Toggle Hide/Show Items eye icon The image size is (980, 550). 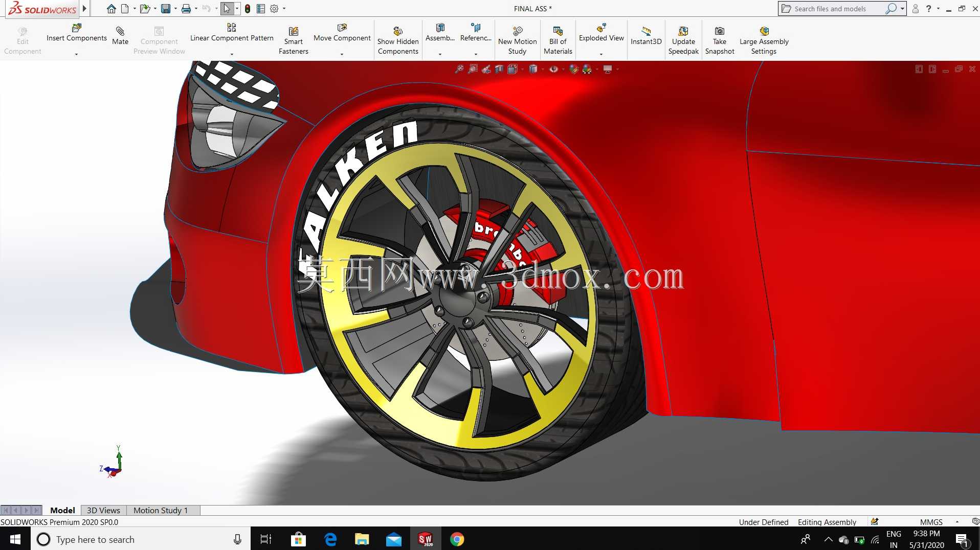tap(553, 69)
